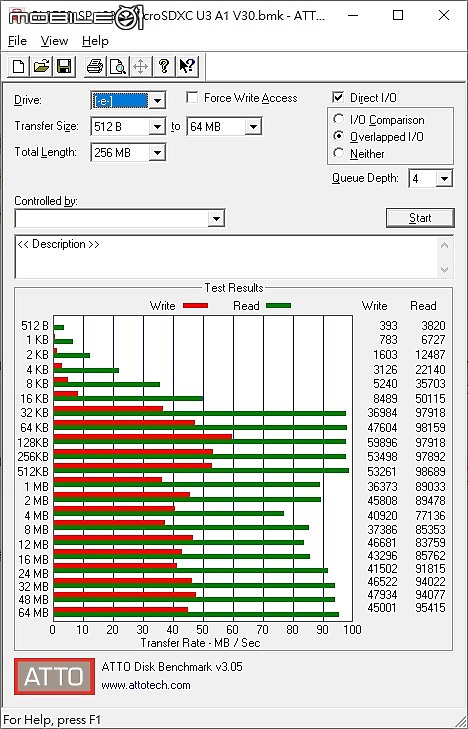Click 'Transfer Rate - MB / Sec' axis label
468x729 pixels.
pos(200,643)
